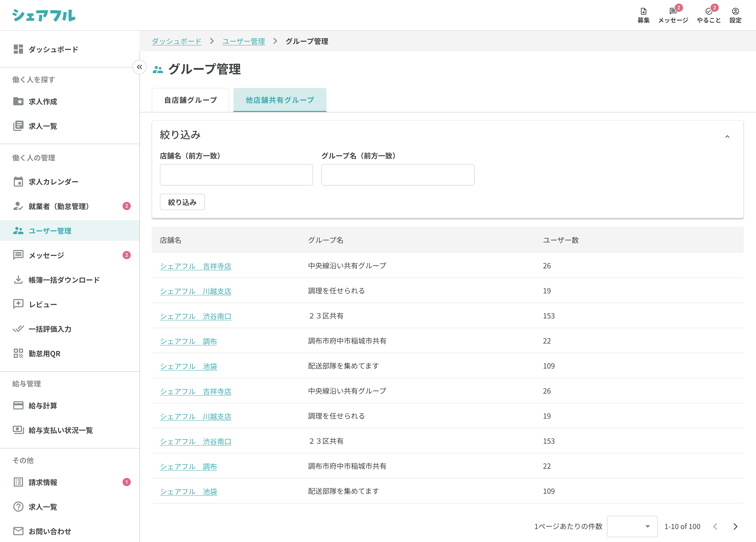This screenshot has height=542, width=756.
Task: Click the 一括評価入力 double-check icon
Action: click(x=18, y=329)
